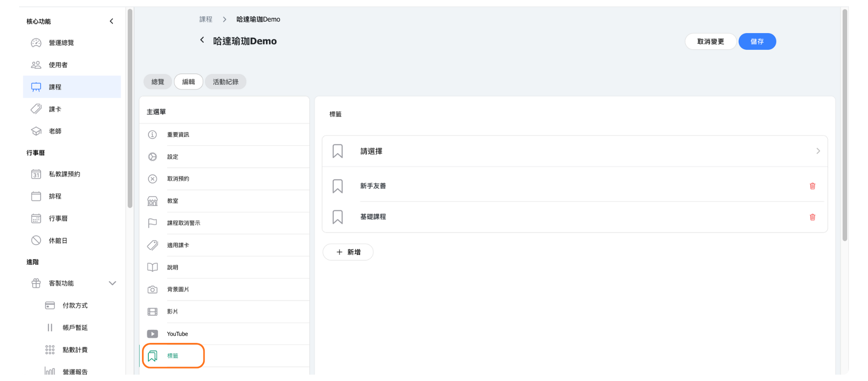Image resolution: width=868 pixels, height=381 pixels.
Task: Click the 老師 graduation cap icon
Action: click(x=36, y=131)
